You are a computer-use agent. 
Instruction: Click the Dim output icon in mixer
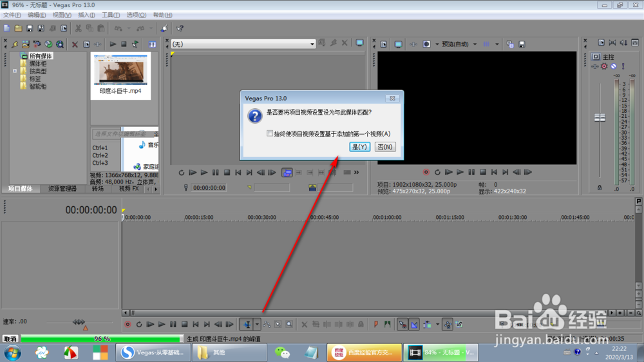click(623, 43)
